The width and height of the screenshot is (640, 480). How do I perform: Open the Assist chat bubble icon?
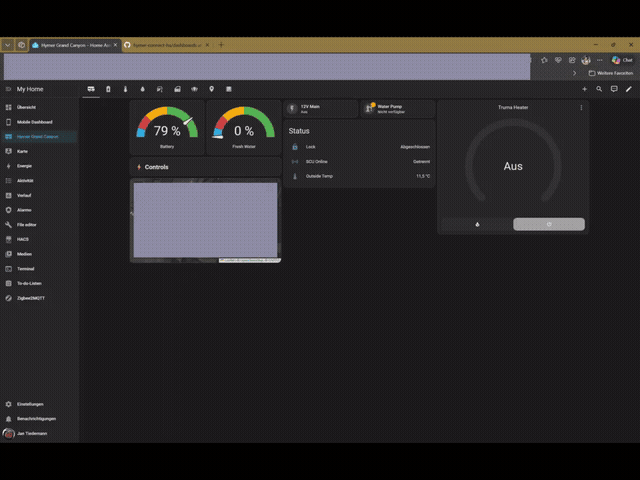(614, 89)
